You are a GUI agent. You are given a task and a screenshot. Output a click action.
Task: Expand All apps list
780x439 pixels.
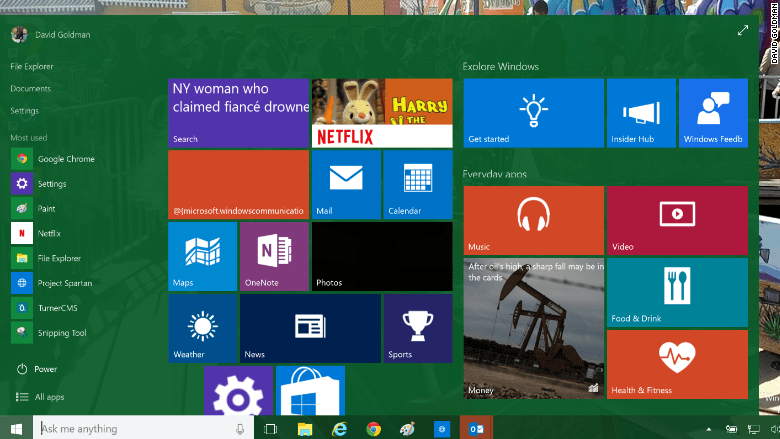pyautogui.click(x=40, y=397)
